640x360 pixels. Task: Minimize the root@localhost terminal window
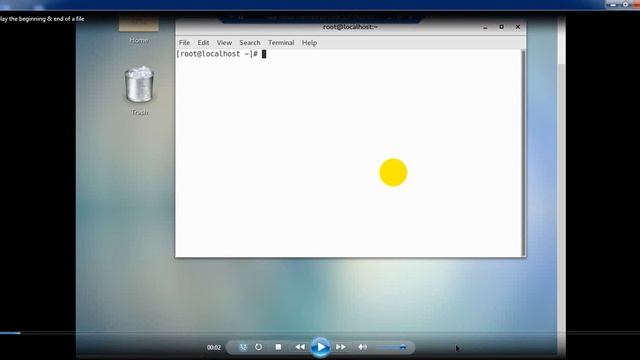point(485,27)
